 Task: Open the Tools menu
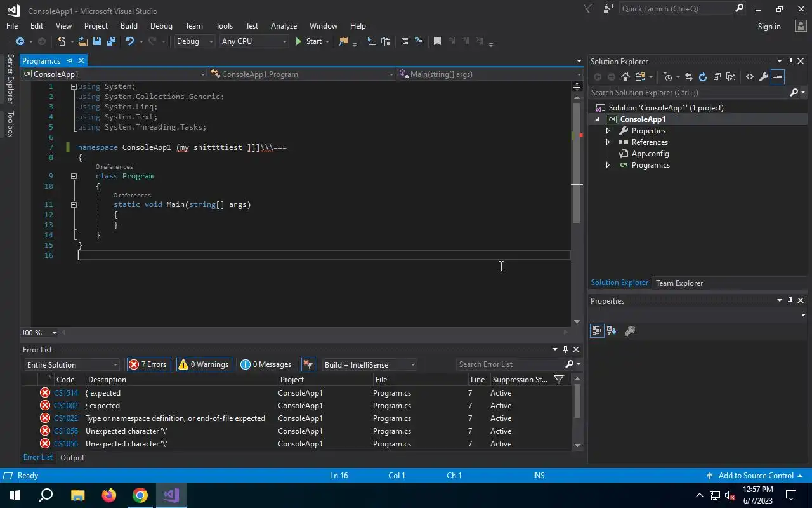[224, 26]
